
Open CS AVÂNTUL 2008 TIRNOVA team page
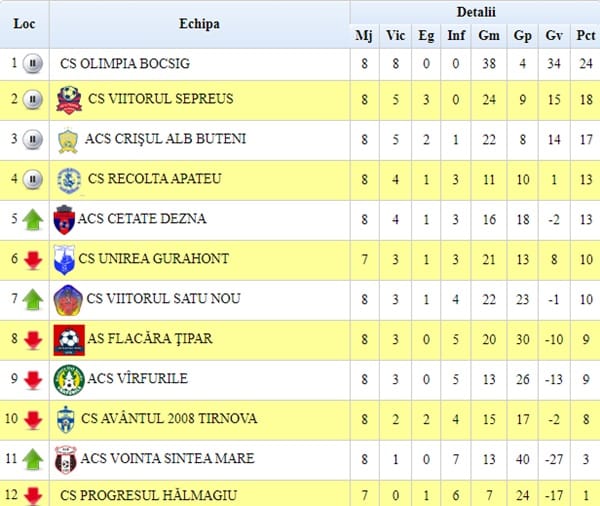(169, 418)
